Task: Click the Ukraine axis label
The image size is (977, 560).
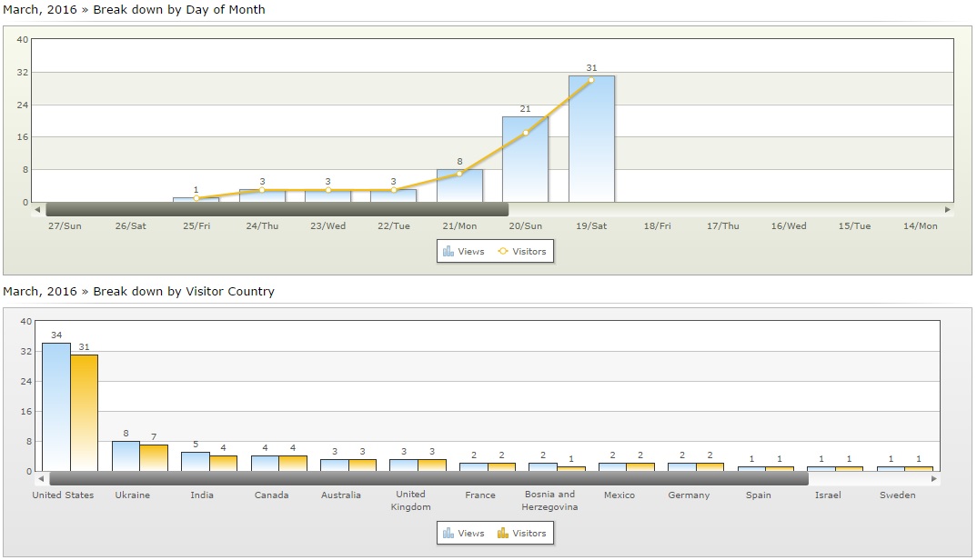Action: tap(132, 495)
